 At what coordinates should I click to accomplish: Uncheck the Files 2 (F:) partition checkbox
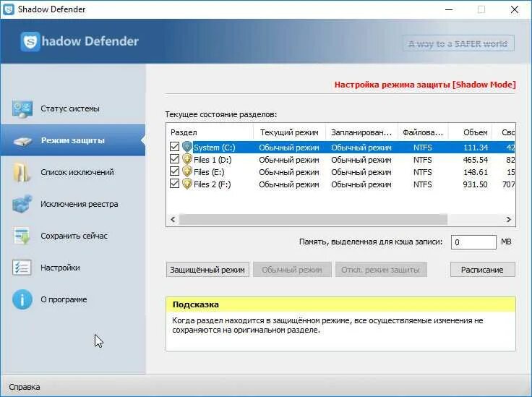pyautogui.click(x=174, y=184)
